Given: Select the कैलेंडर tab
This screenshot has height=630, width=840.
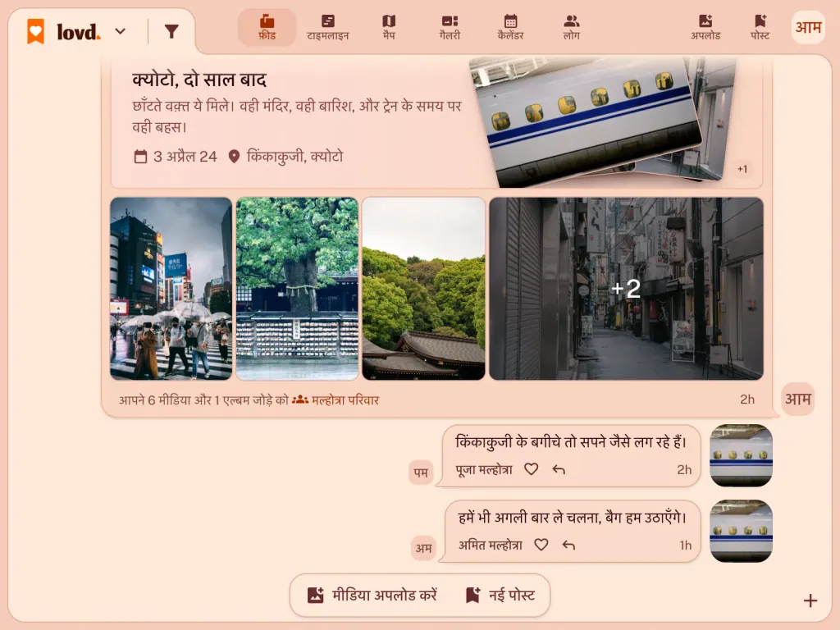Looking at the screenshot, I should click(510, 27).
